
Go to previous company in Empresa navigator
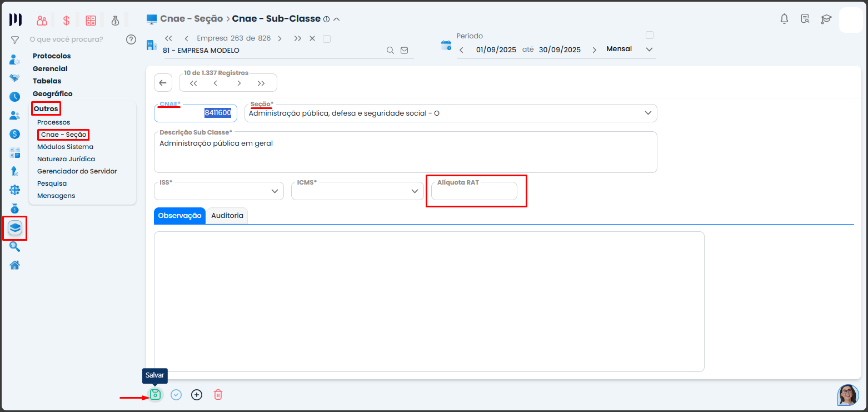186,38
